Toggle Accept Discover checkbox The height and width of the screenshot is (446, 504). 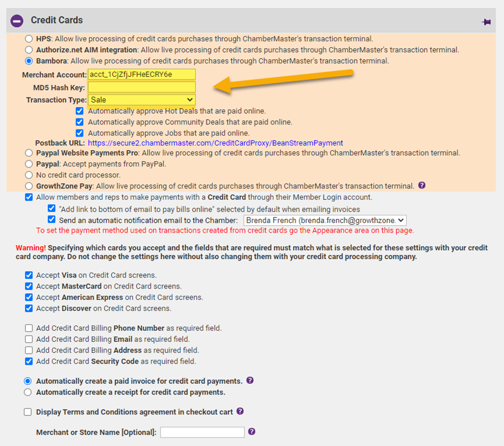pyautogui.click(x=29, y=308)
